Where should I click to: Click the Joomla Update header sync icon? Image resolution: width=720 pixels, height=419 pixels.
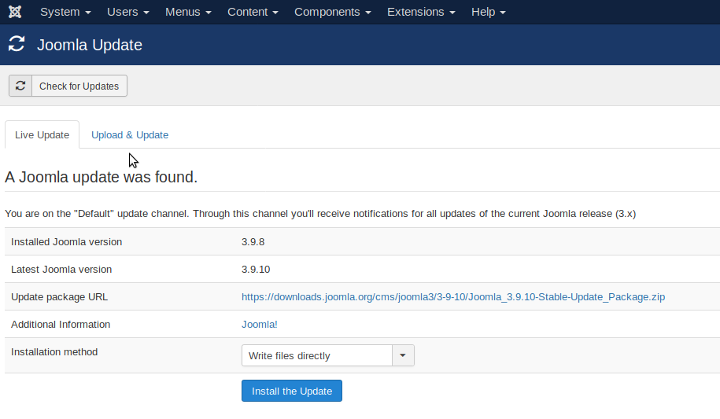click(17, 44)
